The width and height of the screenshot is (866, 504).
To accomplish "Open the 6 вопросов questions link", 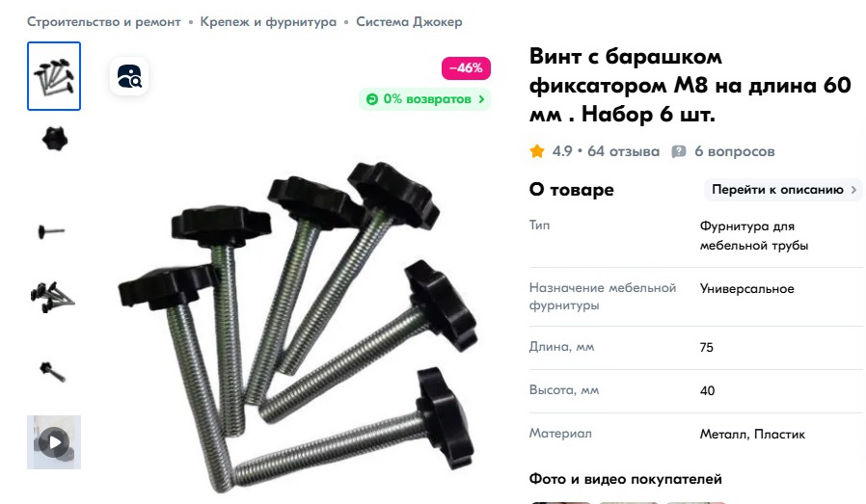I will pos(735,151).
